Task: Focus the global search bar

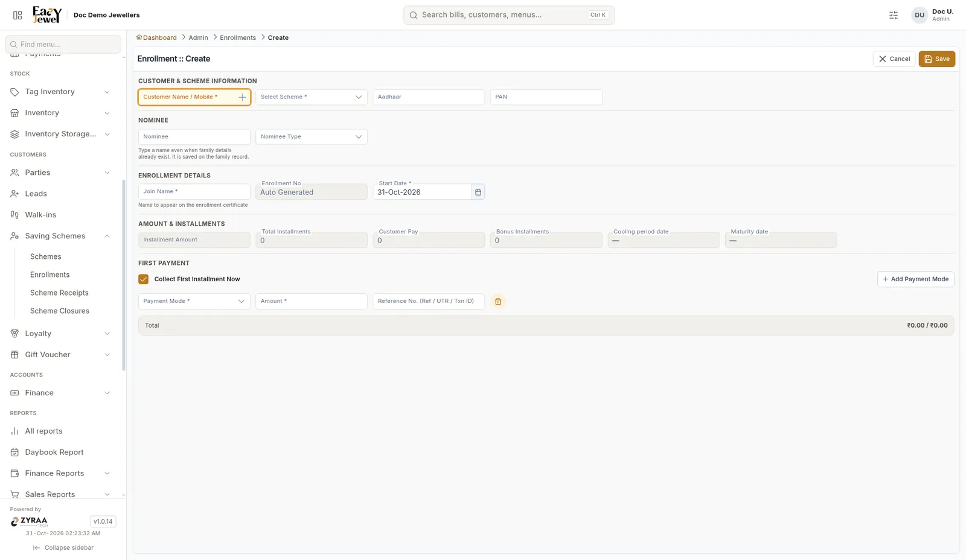Action: point(509,15)
